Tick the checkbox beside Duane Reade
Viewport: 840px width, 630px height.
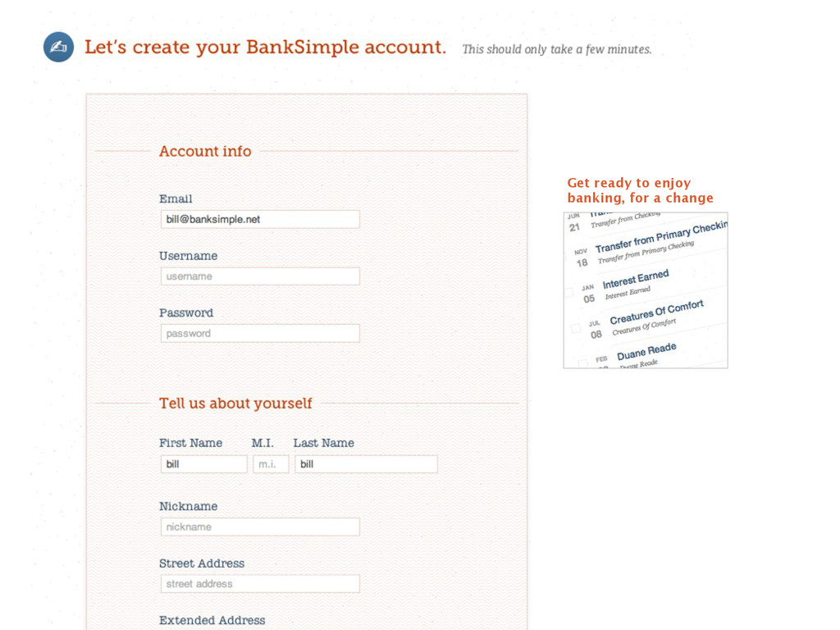click(x=583, y=363)
